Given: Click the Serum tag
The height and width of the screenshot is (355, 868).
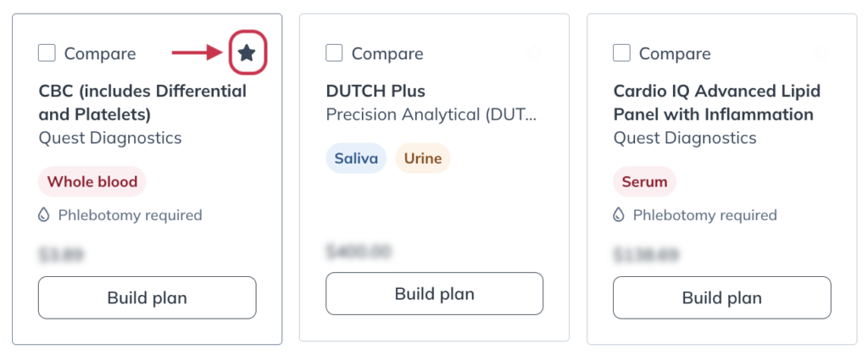Looking at the screenshot, I should pyautogui.click(x=645, y=181).
